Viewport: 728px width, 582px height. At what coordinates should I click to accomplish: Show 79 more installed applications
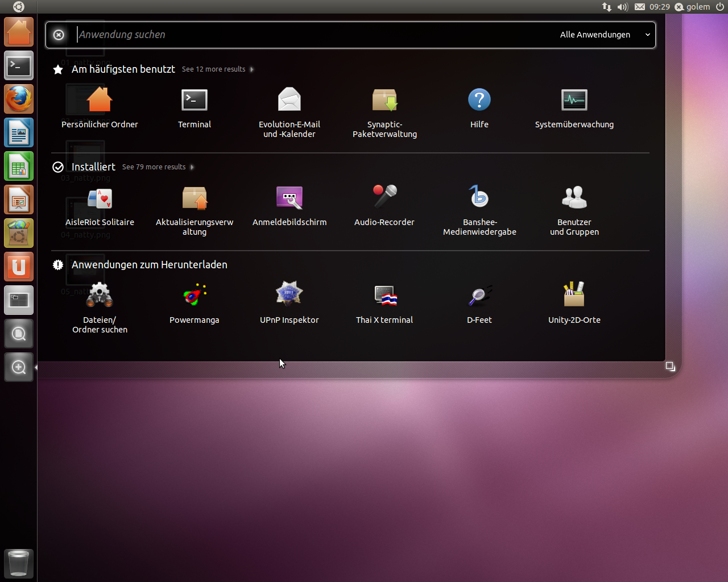[154, 167]
